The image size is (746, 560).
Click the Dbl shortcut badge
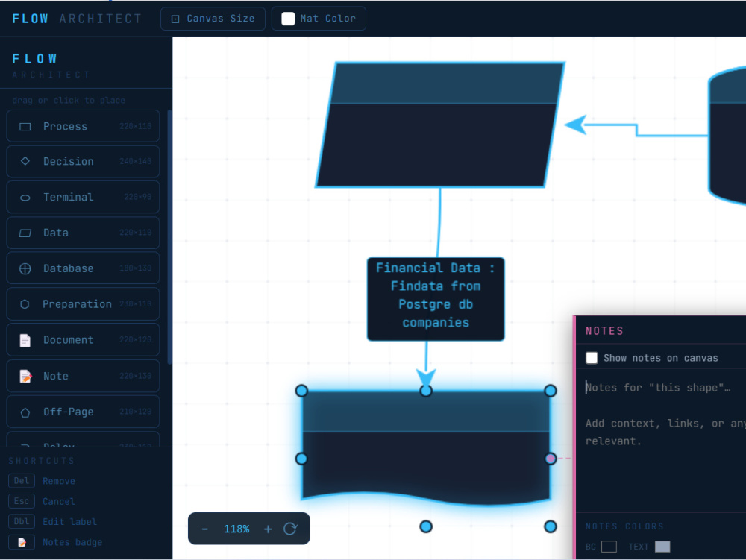click(22, 521)
